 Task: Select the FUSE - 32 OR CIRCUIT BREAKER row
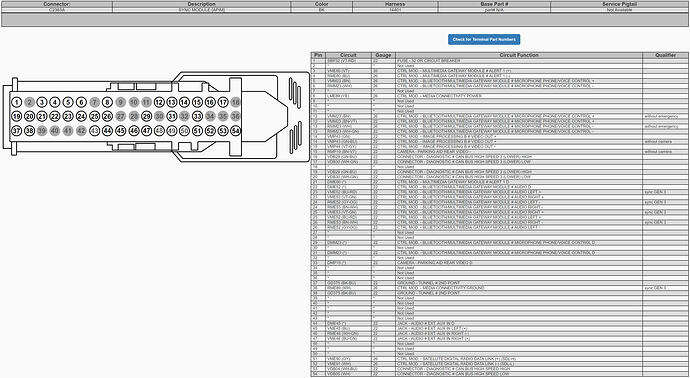pyautogui.click(x=499, y=60)
